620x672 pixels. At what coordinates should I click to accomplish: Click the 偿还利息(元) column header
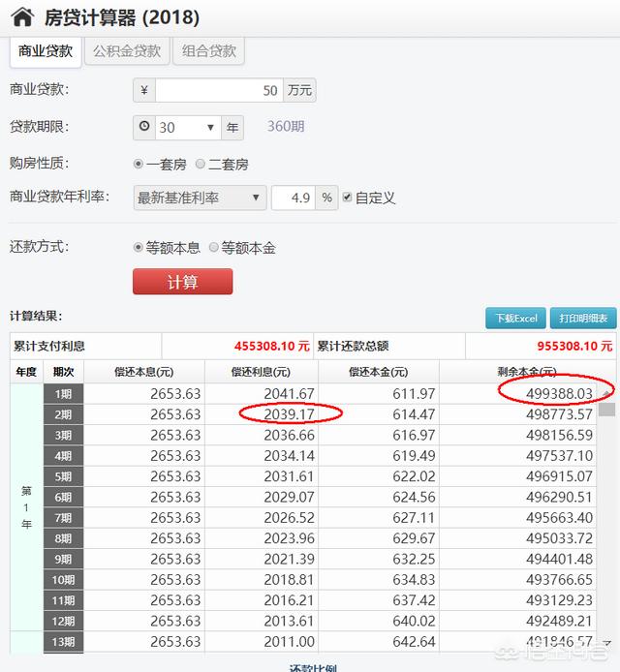click(x=261, y=372)
